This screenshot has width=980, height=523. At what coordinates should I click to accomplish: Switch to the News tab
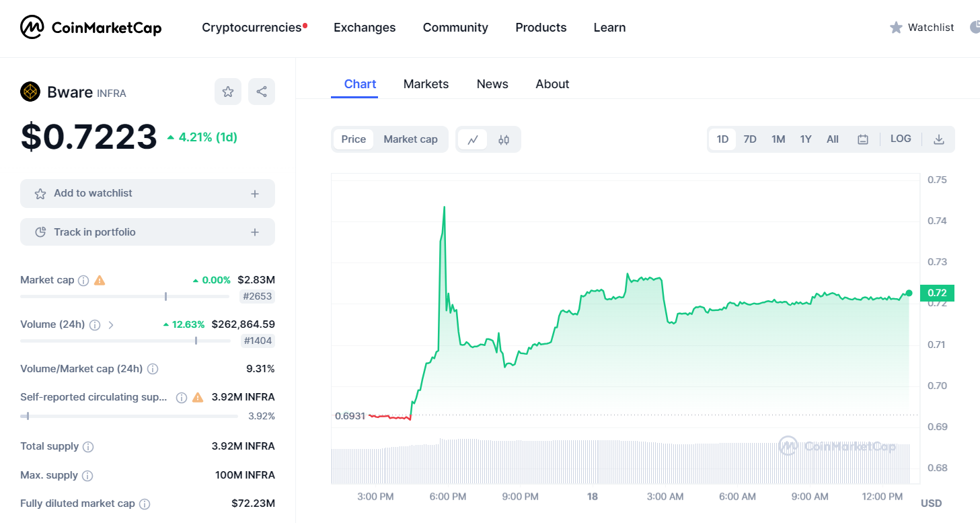pyautogui.click(x=492, y=84)
